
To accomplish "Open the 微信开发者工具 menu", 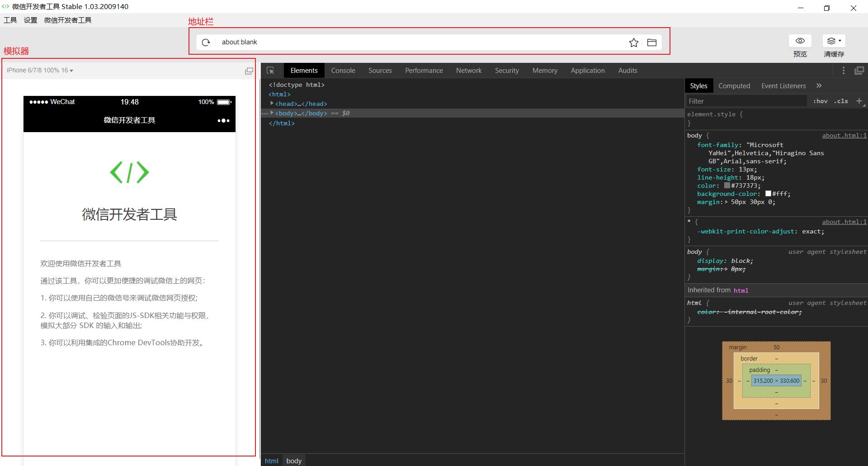I will tap(68, 20).
